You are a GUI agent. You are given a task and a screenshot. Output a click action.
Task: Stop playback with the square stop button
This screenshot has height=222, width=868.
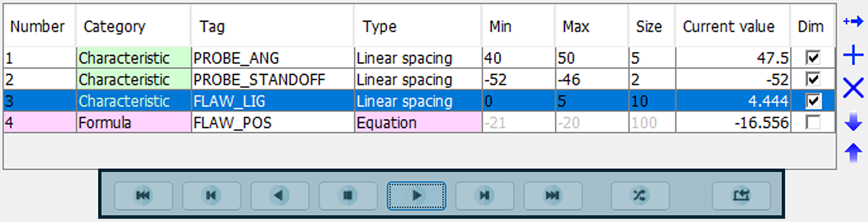click(348, 195)
